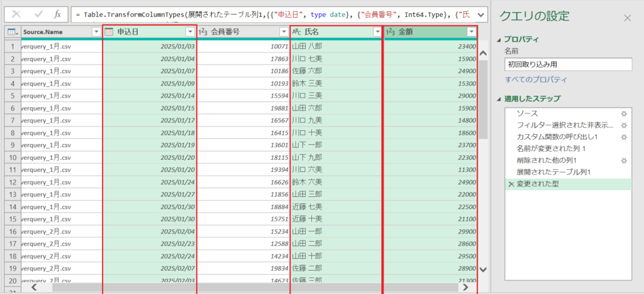Open the 会員番号 column filter dropdown

point(284,32)
